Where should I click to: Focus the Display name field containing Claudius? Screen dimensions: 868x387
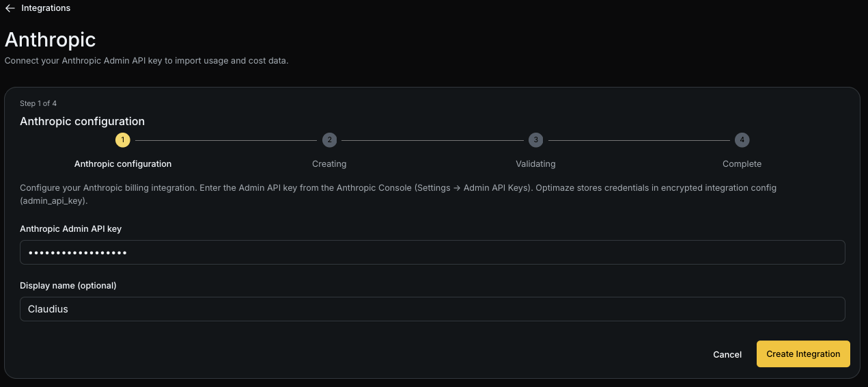pyautogui.click(x=432, y=309)
